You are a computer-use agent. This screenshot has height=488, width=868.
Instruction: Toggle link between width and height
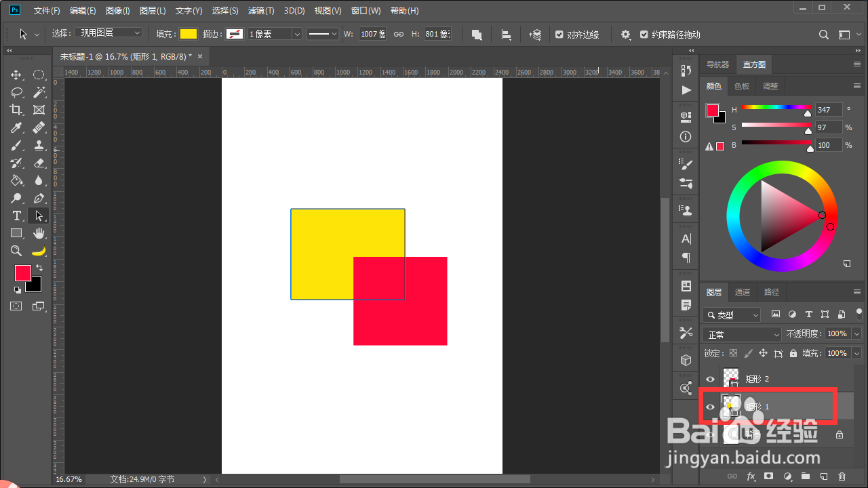tap(399, 35)
